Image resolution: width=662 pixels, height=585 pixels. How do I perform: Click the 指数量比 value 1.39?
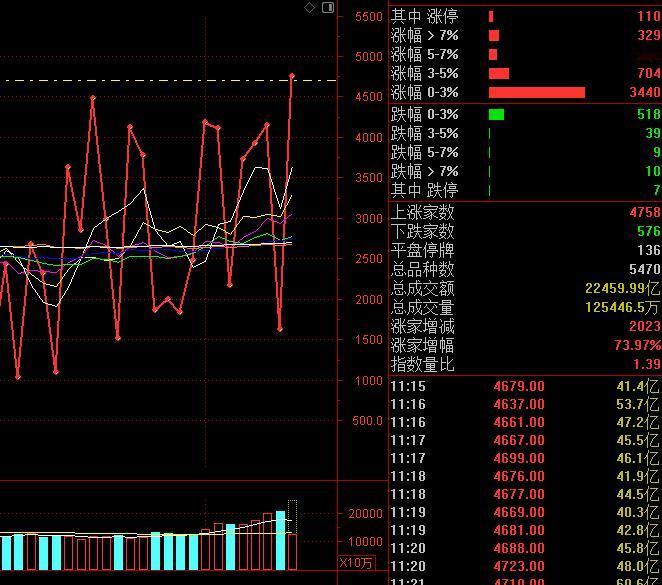click(x=647, y=364)
